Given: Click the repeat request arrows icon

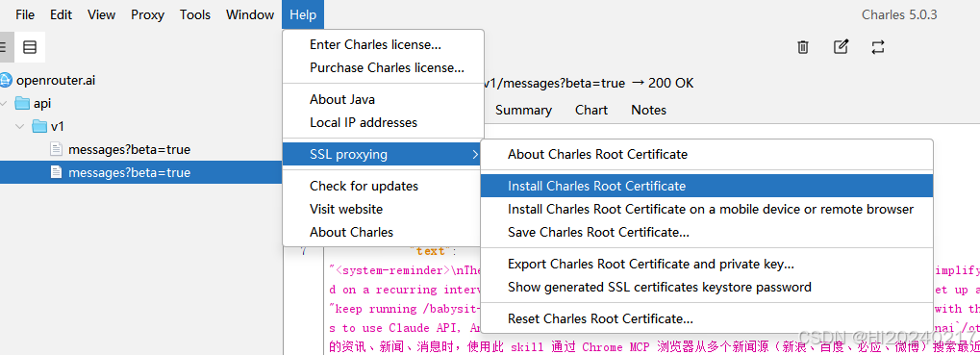Looking at the screenshot, I should (878, 47).
